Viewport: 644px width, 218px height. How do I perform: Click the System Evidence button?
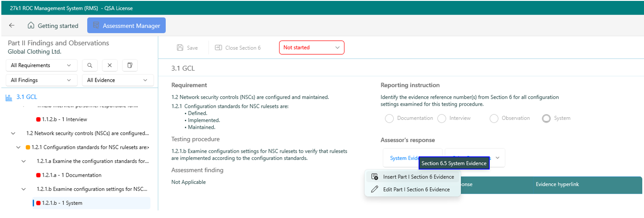pyautogui.click(x=404, y=158)
